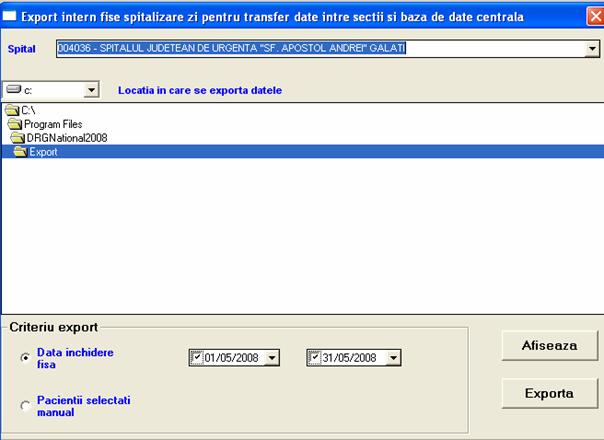The height and width of the screenshot is (440, 604).
Task: Toggle the checkbox beside 01/05/2008
Action: 196,357
